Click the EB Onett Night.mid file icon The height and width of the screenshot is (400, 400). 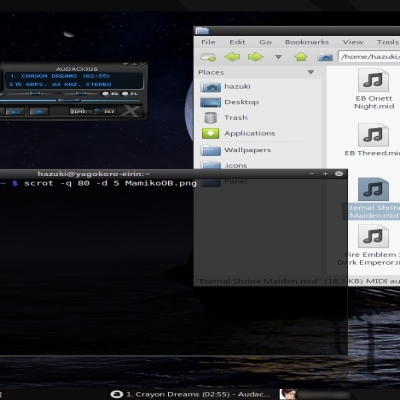373,80
